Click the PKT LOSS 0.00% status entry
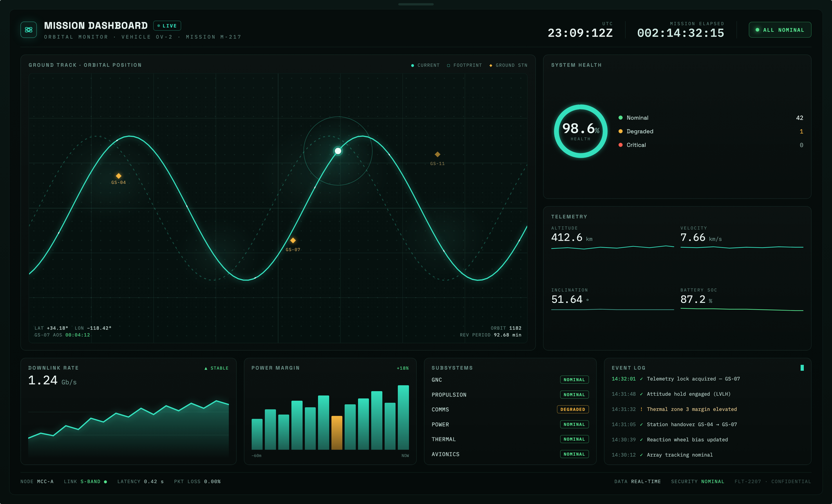Image resolution: width=832 pixels, height=504 pixels. (x=197, y=482)
